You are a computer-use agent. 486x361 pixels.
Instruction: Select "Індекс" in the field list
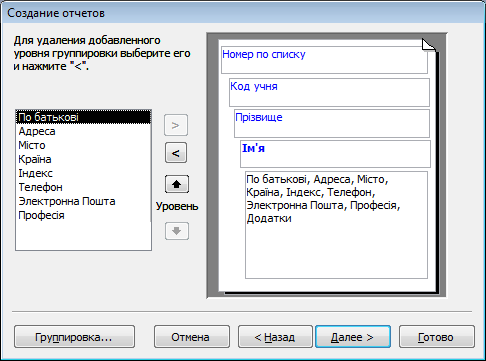[x=83, y=173]
